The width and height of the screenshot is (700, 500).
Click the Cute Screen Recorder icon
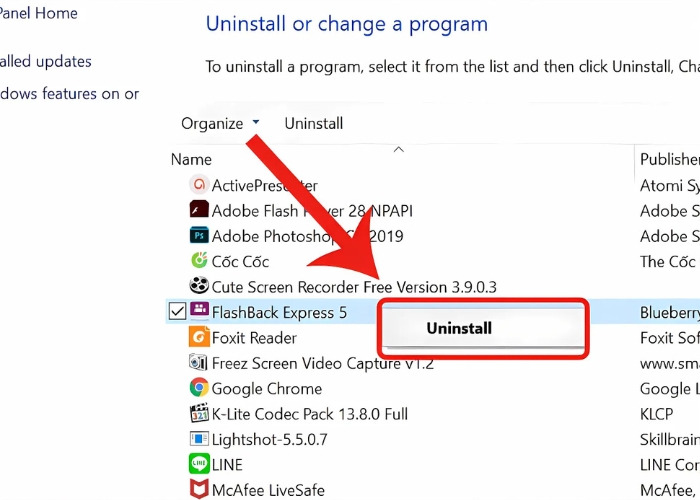pyautogui.click(x=198, y=287)
